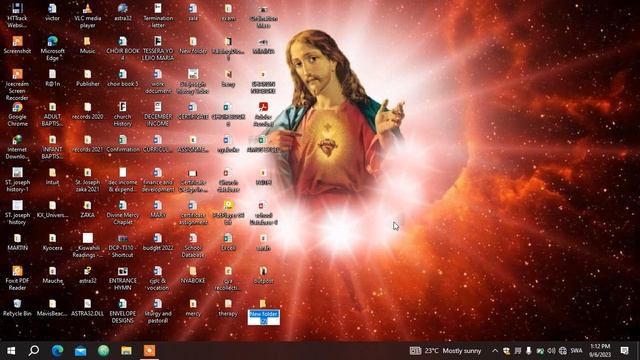Select the ADULT BAPTIS... folder
Screen dimensions: 640x360
tap(52, 114)
